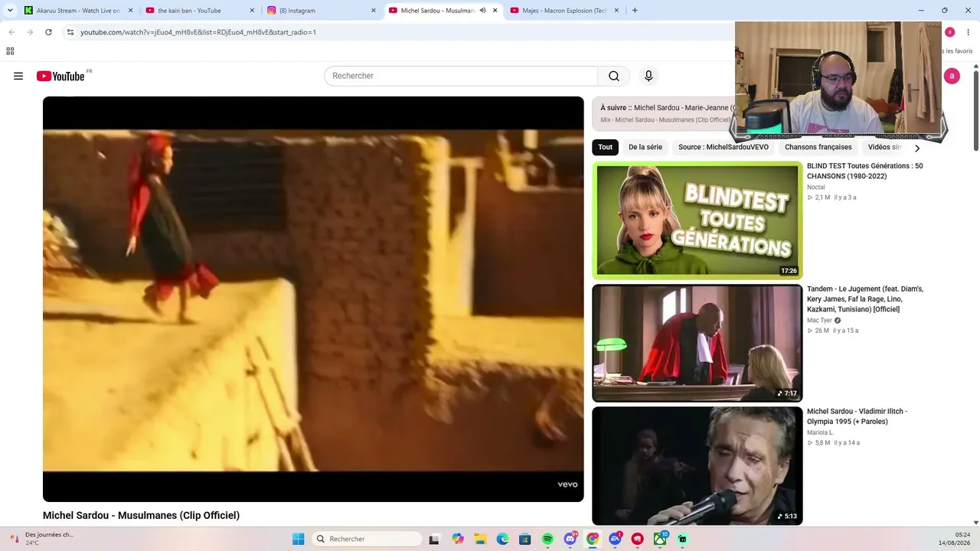Play the BLINDTEST Toutes Générations thumbnail
Image resolution: width=980 pixels, height=551 pixels.
[x=697, y=220]
